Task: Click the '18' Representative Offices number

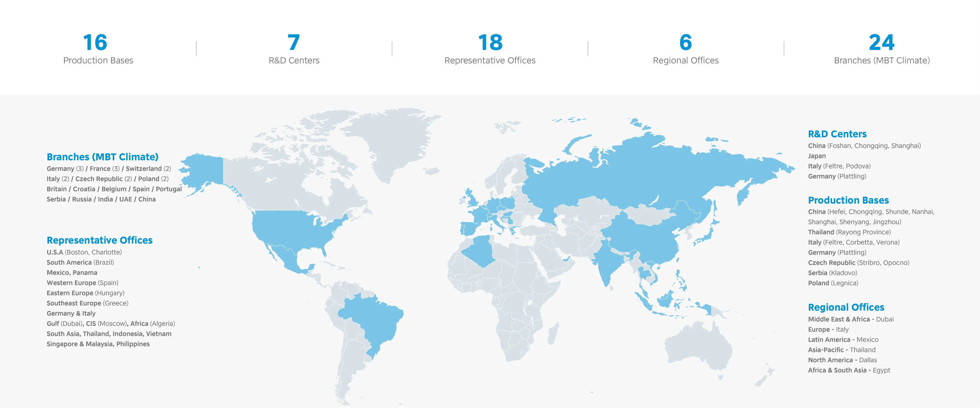Action: tap(490, 42)
